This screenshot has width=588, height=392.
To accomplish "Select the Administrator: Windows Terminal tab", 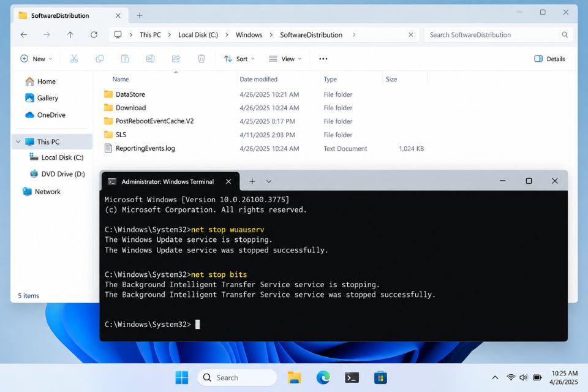I will (x=171, y=181).
